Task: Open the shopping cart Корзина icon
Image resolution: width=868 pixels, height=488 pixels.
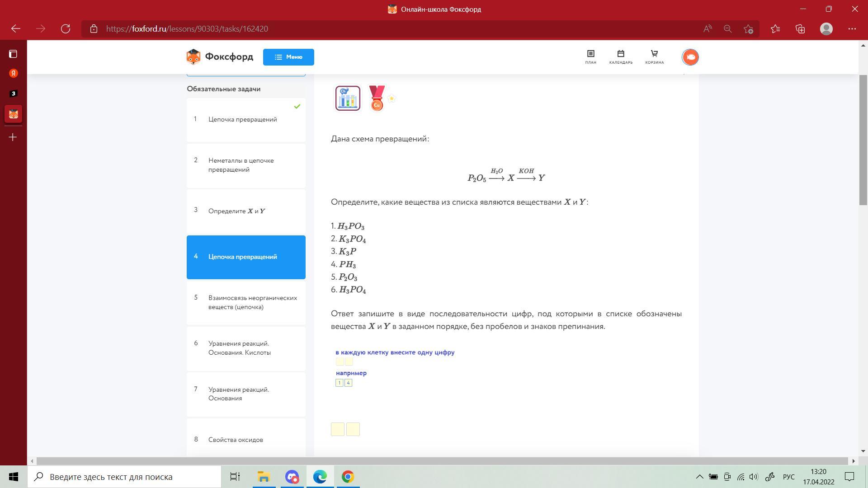Action: 654,57
